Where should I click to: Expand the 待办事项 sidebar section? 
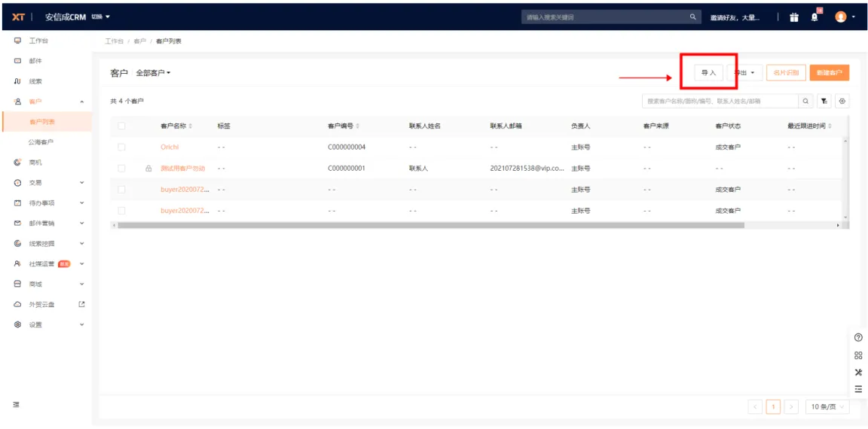coord(82,203)
